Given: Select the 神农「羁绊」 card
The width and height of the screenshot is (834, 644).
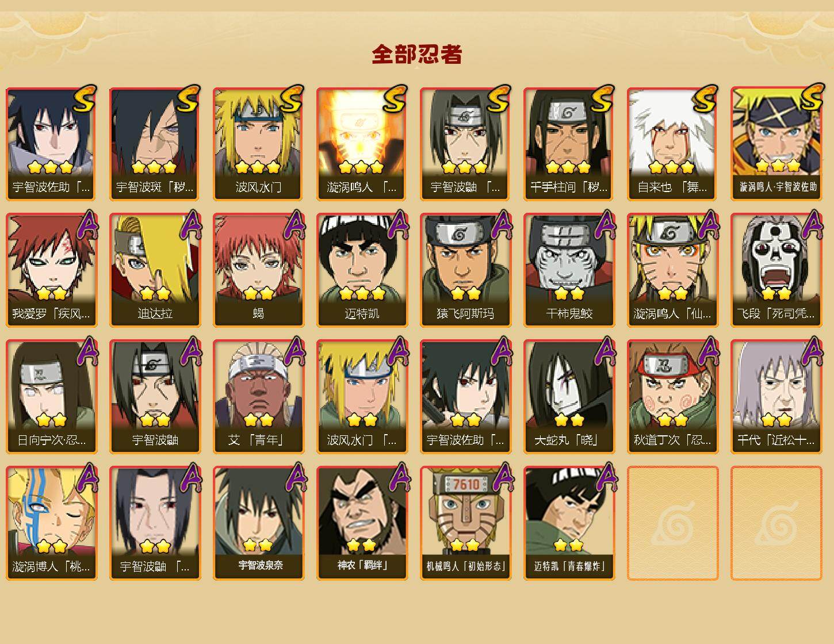Looking at the screenshot, I should pyautogui.click(x=362, y=523).
